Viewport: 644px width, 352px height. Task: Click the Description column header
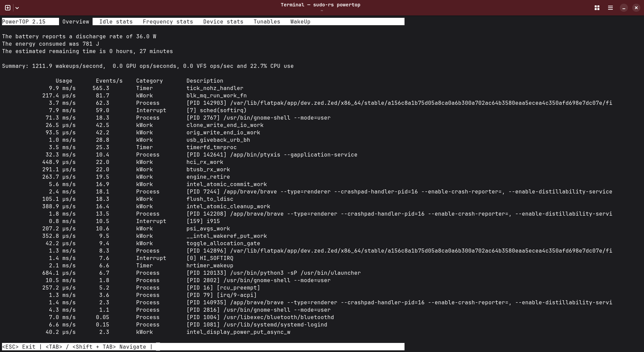point(205,81)
